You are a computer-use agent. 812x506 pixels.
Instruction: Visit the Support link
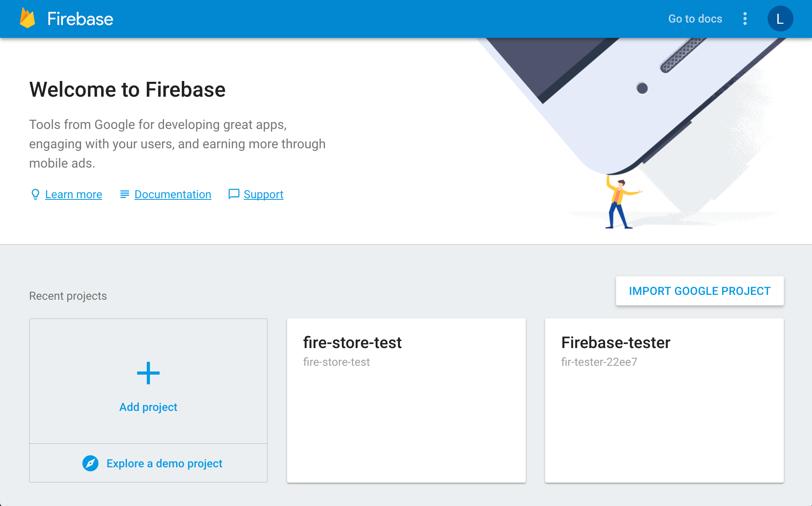(263, 194)
